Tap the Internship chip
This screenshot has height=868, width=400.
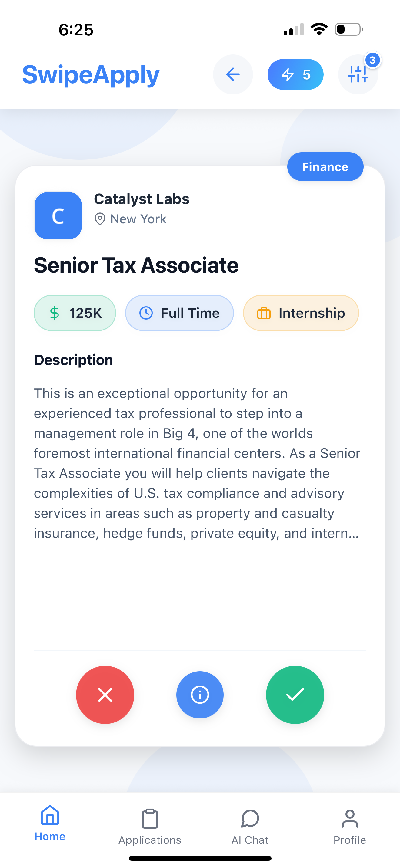301,313
